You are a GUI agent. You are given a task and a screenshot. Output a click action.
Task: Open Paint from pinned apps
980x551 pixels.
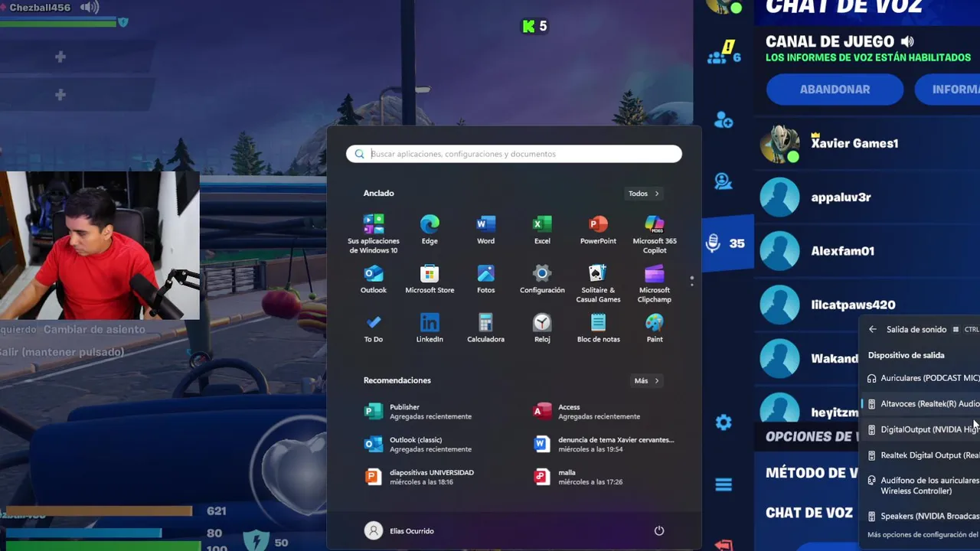pos(655,328)
